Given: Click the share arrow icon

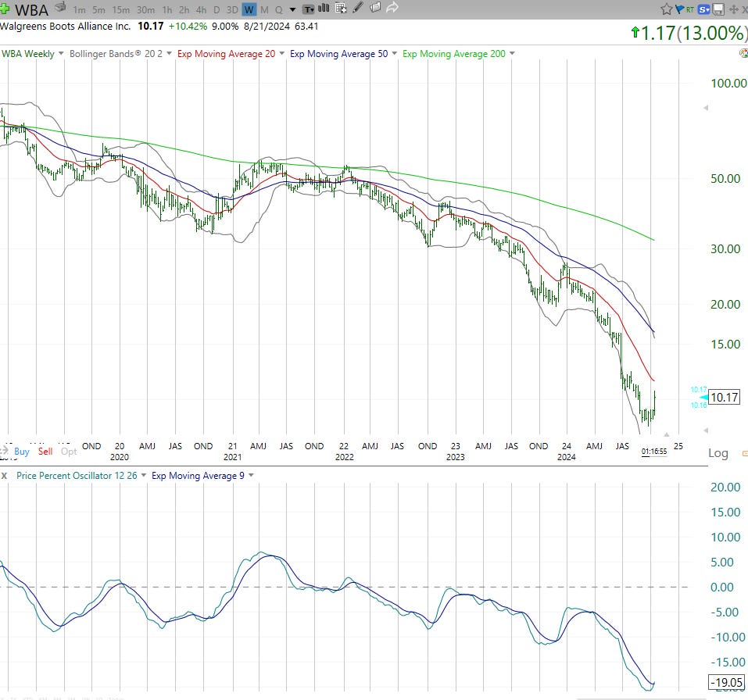Looking at the screenshot, I should [392, 8].
